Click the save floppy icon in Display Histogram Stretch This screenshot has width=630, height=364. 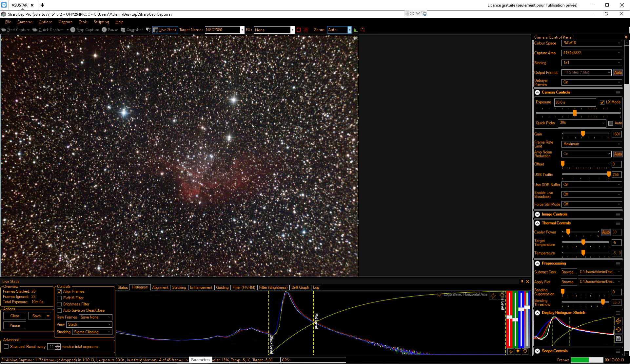618,338
